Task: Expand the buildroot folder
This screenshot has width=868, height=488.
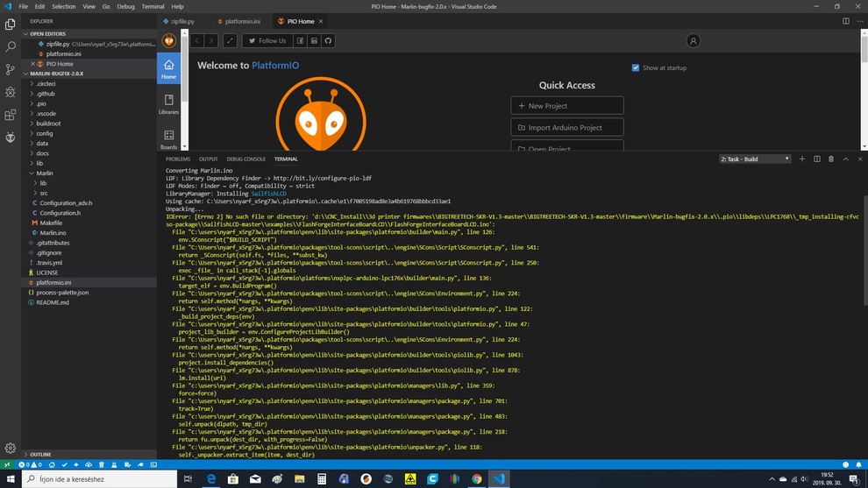Action: (x=48, y=124)
